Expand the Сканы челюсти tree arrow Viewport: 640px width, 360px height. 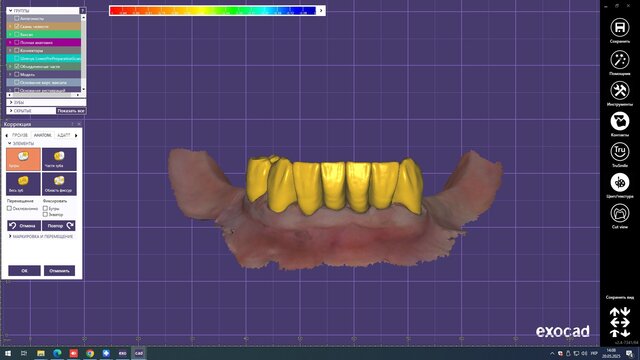tap(10, 26)
